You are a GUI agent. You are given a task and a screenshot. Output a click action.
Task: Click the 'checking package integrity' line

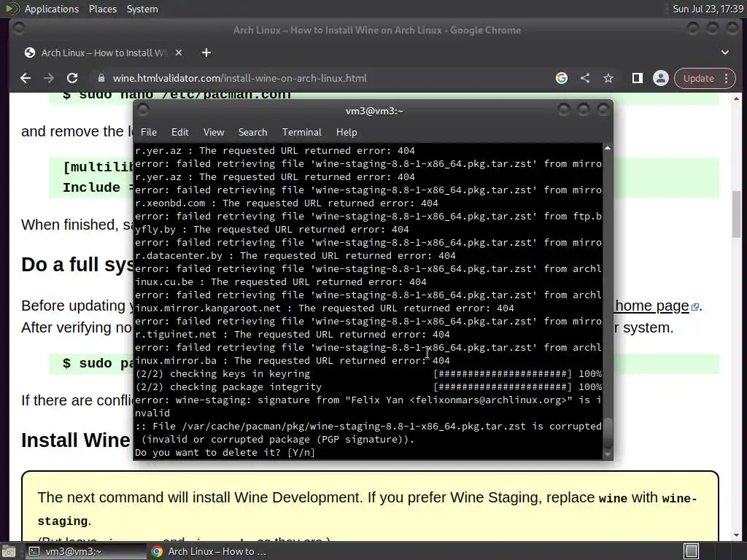coord(368,386)
